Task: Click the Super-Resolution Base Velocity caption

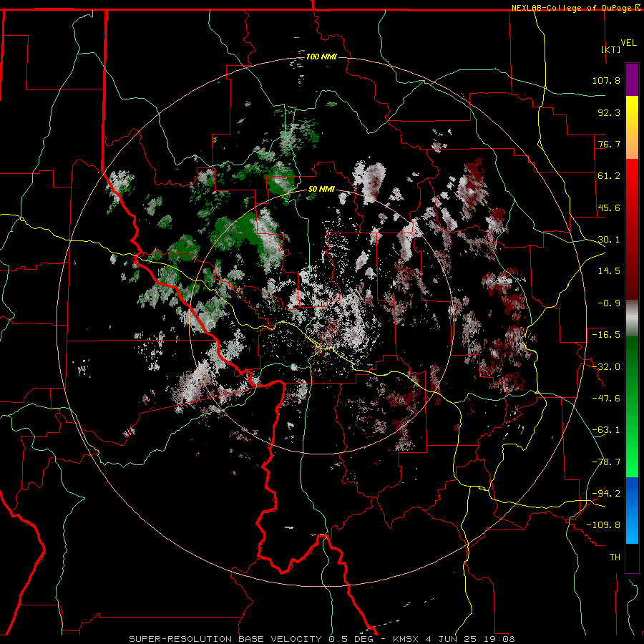Action: point(321,639)
